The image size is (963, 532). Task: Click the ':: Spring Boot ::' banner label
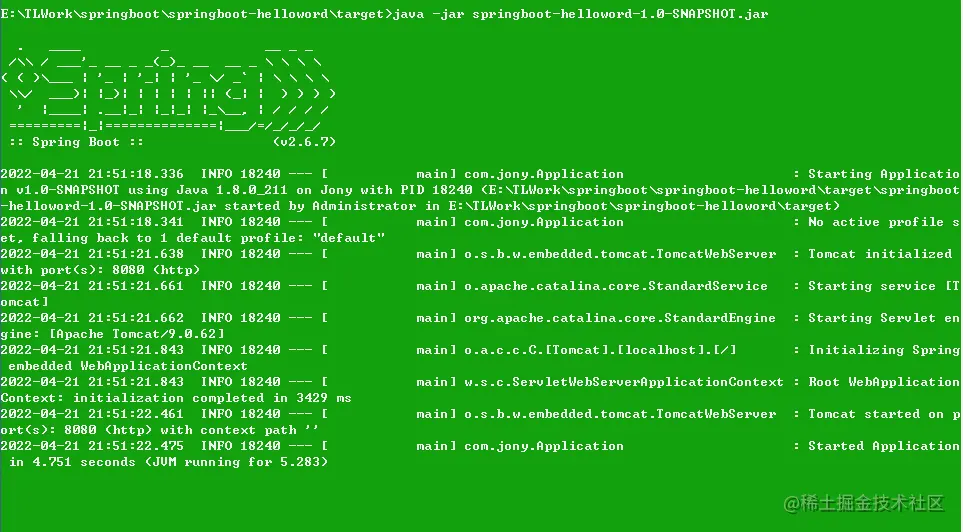tap(76, 142)
